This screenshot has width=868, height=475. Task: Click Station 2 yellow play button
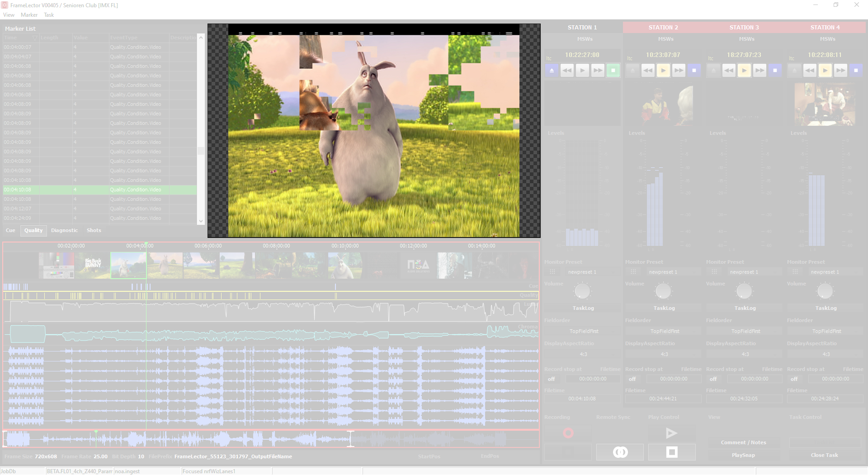(x=663, y=71)
